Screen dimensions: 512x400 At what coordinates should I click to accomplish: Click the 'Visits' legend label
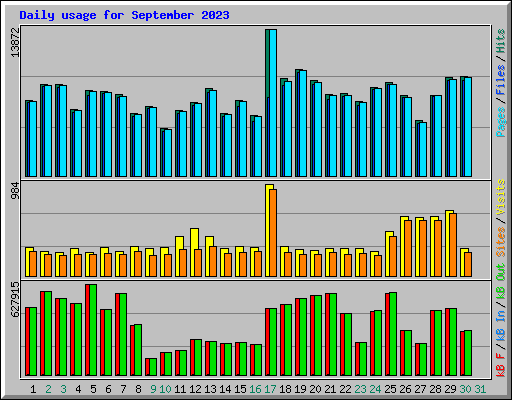(x=501, y=197)
